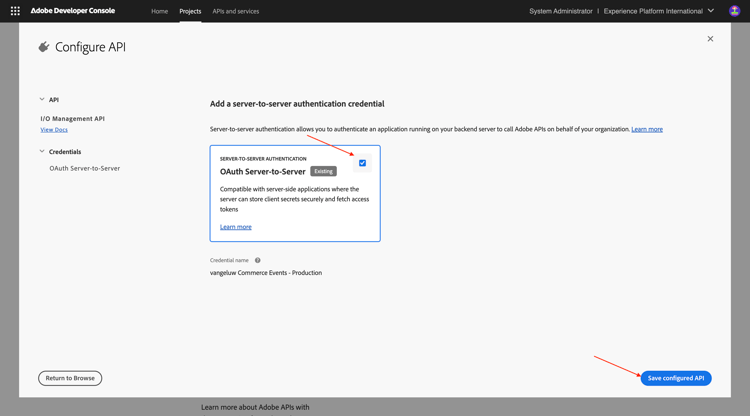
Task: Collapse the Credentials section chevron
Action: pos(42,151)
